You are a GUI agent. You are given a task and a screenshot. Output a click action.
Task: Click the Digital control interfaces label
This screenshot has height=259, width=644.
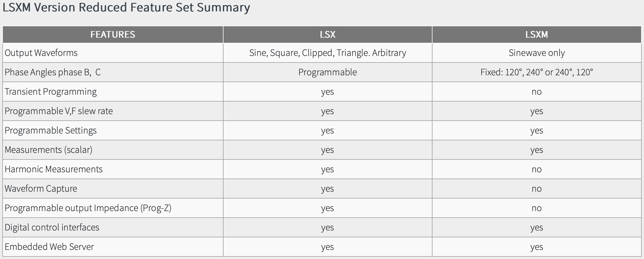coord(52,227)
